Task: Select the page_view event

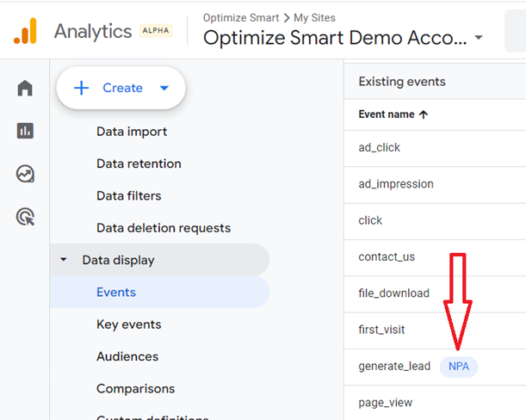Action: click(385, 403)
